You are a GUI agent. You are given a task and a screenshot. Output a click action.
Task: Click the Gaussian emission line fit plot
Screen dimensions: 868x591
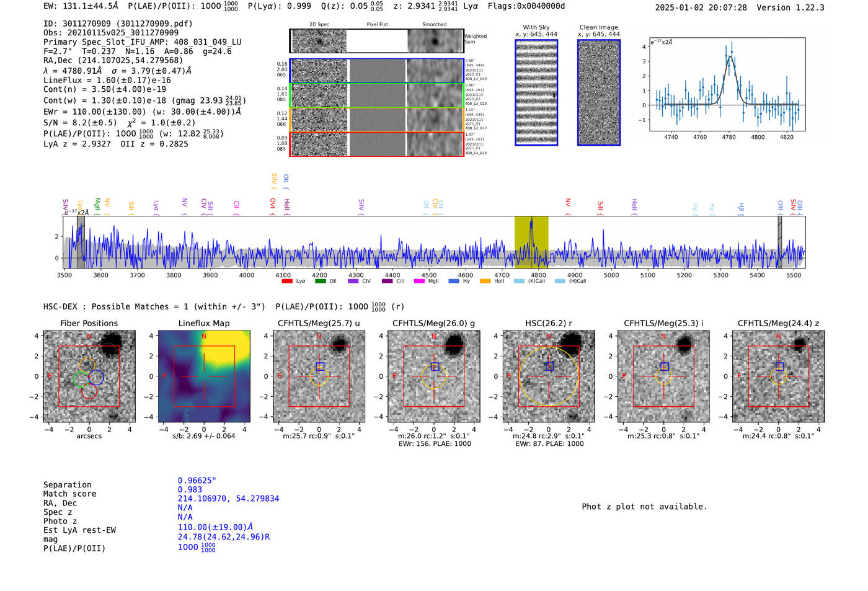(727, 84)
